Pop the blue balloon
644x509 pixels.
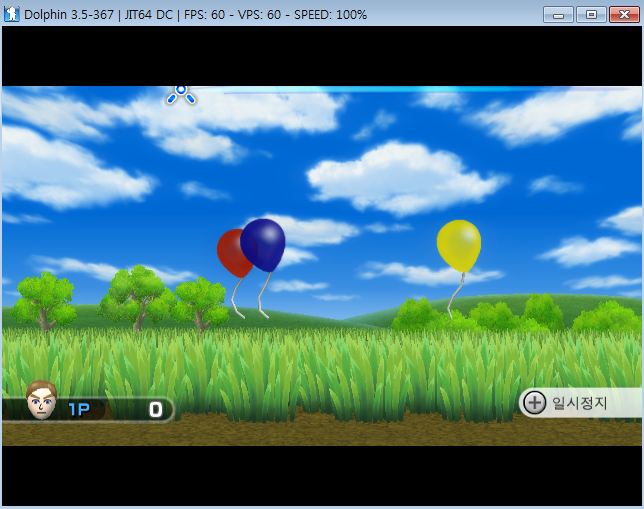tap(263, 245)
